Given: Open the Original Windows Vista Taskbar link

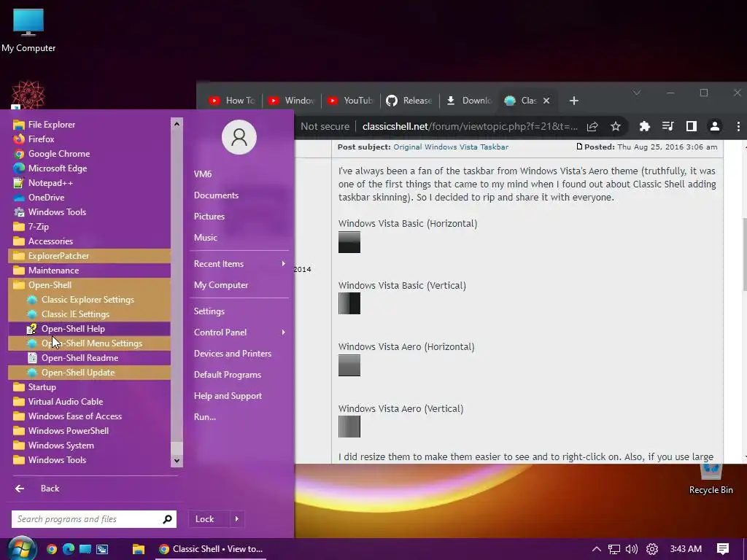Looking at the screenshot, I should click(451, 147).
